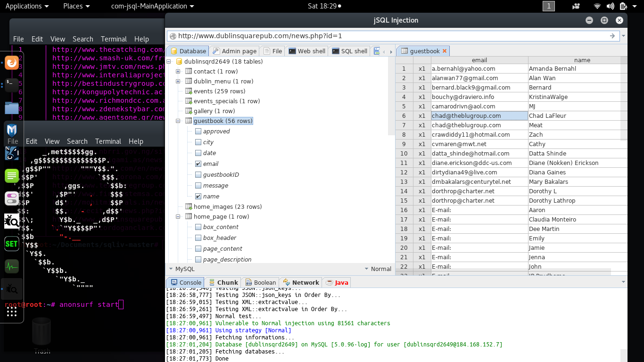Open the Files folder in the dock
This screenshot has height=362, width=644.
tap(12, 108)
